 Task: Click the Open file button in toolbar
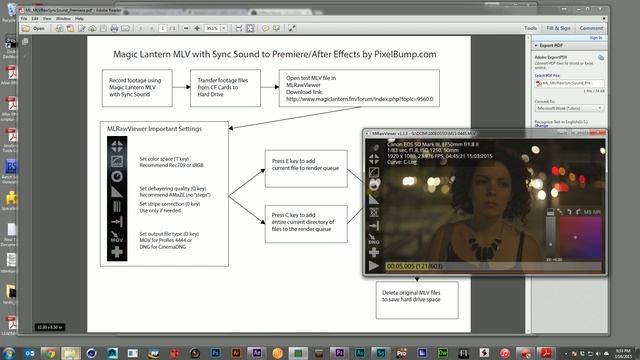(x=34, y=29)
